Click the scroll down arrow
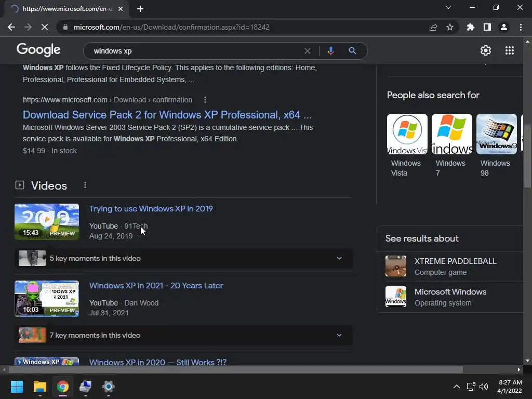 (x=527, y=361)
